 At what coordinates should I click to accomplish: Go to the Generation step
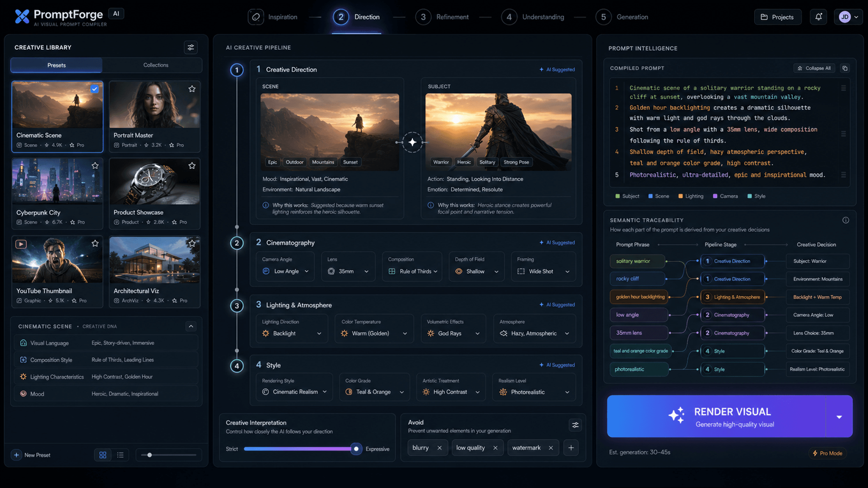(622, 17)
